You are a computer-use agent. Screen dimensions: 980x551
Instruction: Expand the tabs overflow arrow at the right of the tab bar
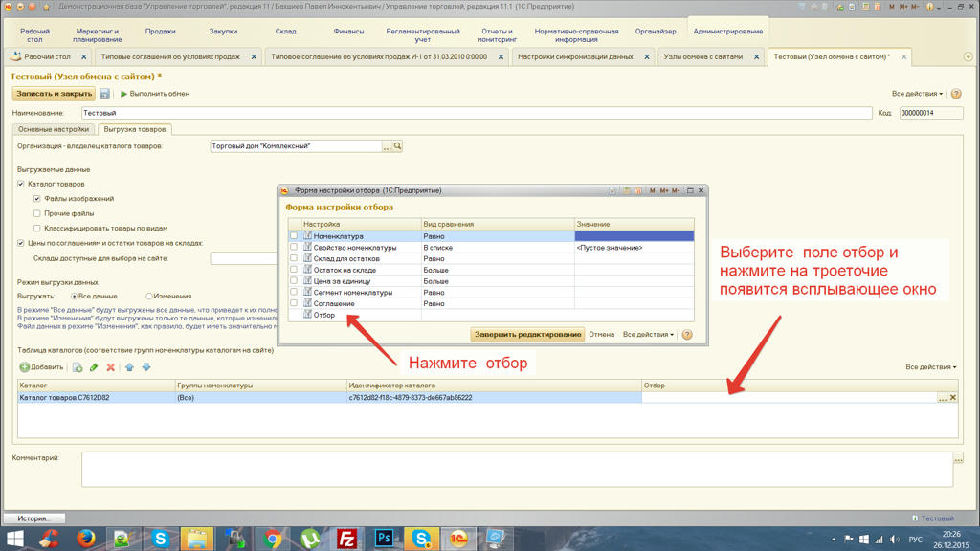969,56
